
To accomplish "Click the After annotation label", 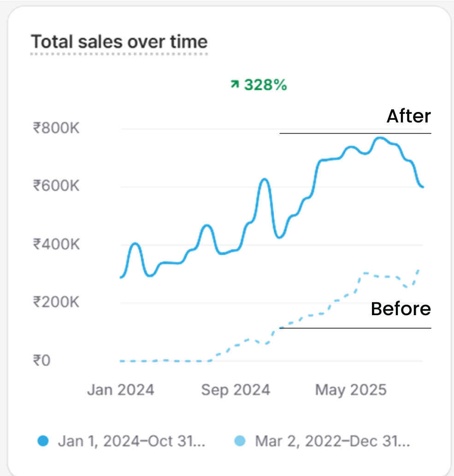I will [408, 116].
